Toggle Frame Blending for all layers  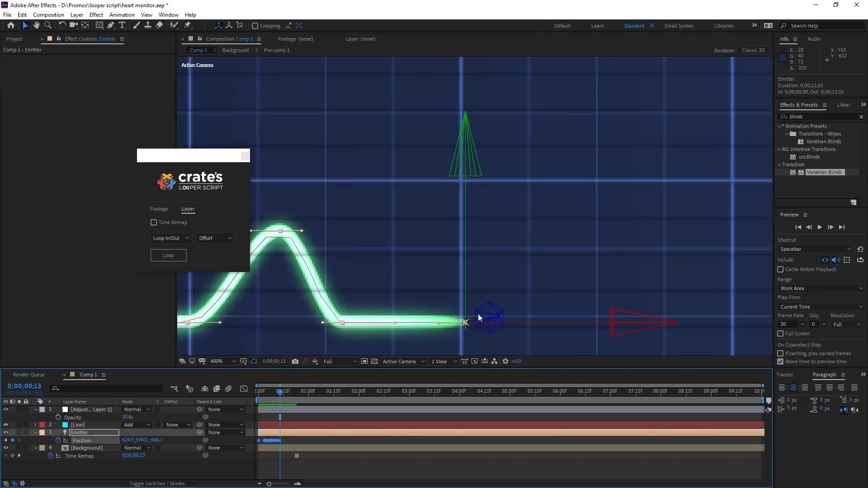(217, 389)
